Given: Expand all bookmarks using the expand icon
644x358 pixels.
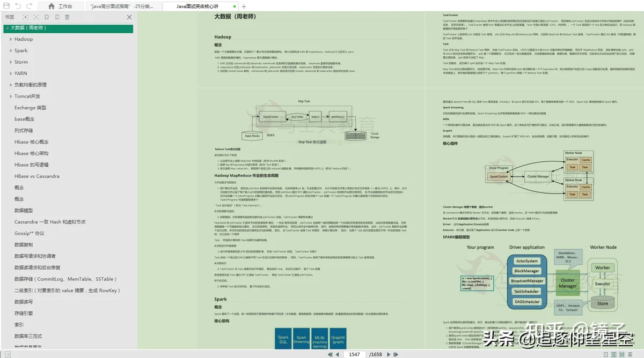Looking at the screenshot, I should (25, 17).
